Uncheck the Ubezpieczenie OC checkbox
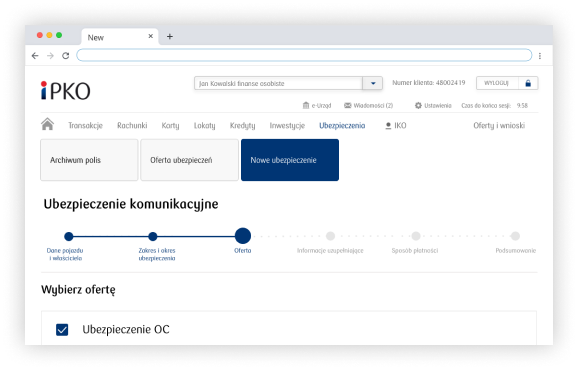 [x=62, y=329]
